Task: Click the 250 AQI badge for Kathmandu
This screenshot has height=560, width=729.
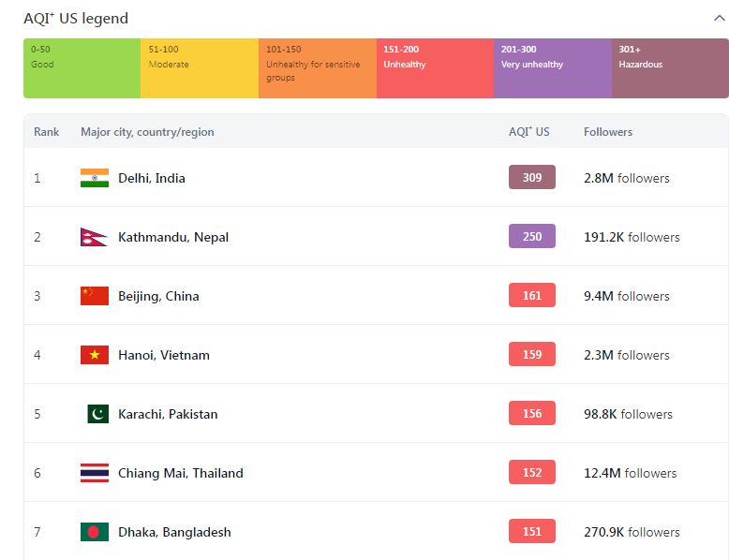Action: (532, 236)
